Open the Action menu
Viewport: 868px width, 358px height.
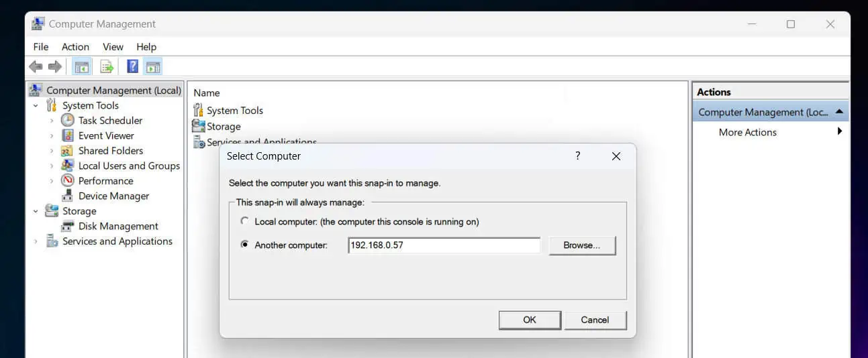tap(75, 46)
